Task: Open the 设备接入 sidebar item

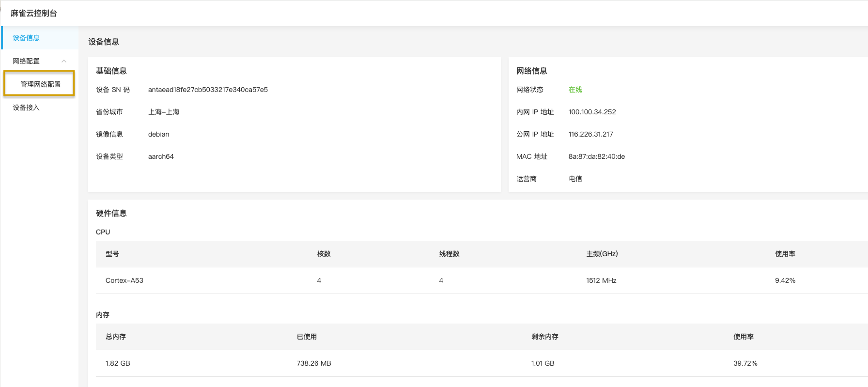Action: (x=40, y=108)
